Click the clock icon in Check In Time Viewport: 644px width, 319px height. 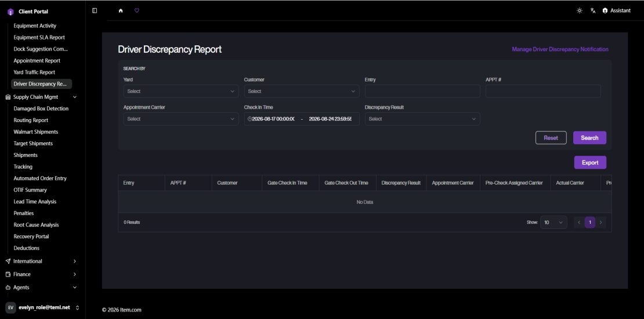249,119
